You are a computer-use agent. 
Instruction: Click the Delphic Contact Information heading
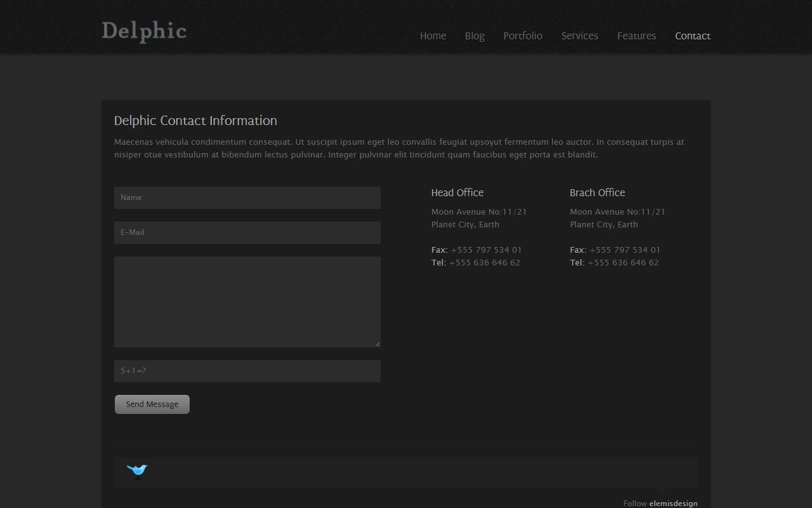(195, 121)
